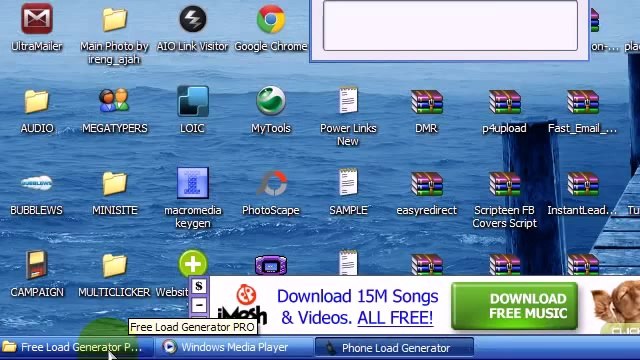Image resolution: width=640 pixels, height=360 pixels.
Task: Switch to Windows Media Player taskbar item
Action: 234,347
